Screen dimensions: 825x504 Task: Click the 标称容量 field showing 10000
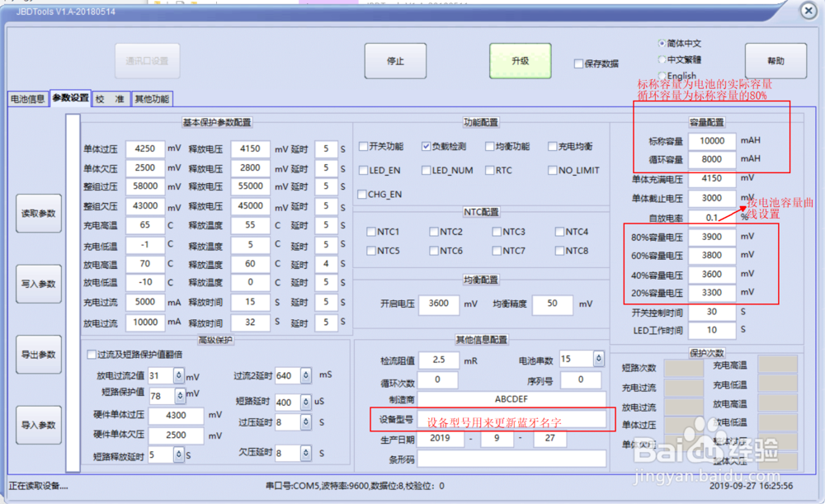click(712, 141)
